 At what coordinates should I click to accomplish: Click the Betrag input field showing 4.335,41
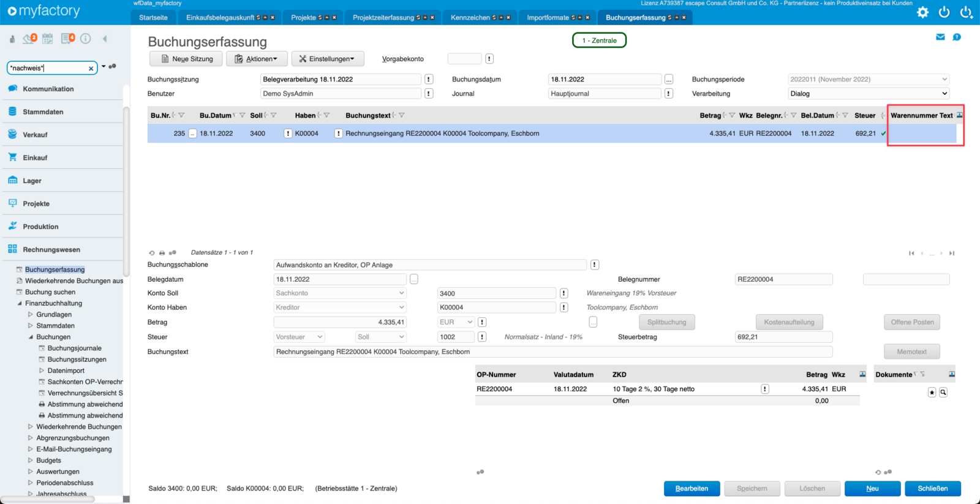(x=340, y=322)
